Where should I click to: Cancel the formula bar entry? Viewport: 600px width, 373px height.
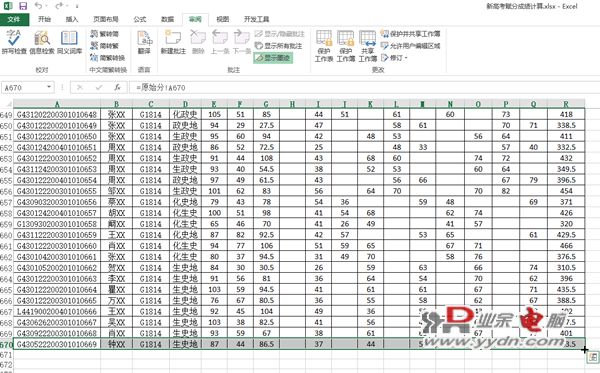pyautogui.click(x=80, y=88)
